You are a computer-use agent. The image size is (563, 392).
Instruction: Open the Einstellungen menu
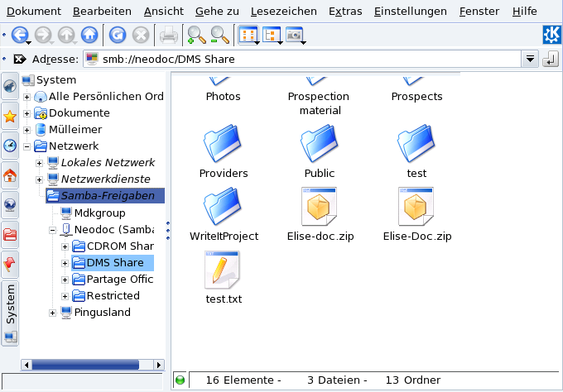[410, 12]
